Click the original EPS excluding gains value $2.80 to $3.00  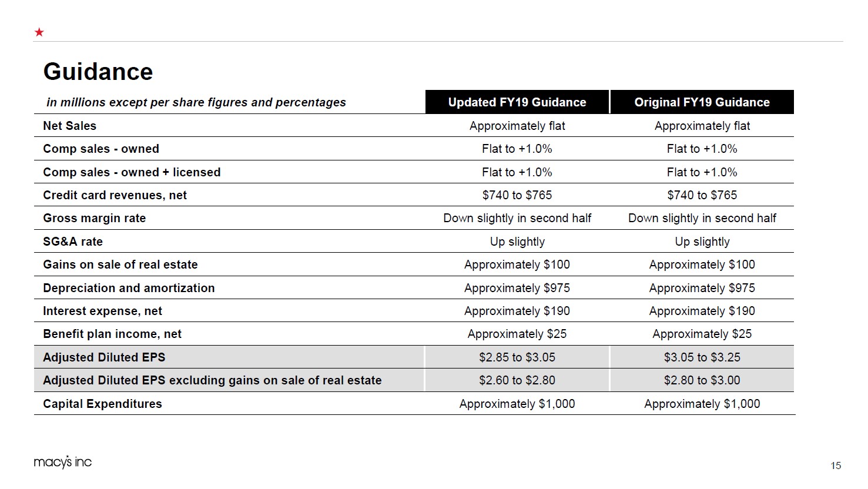pos(702,380)
